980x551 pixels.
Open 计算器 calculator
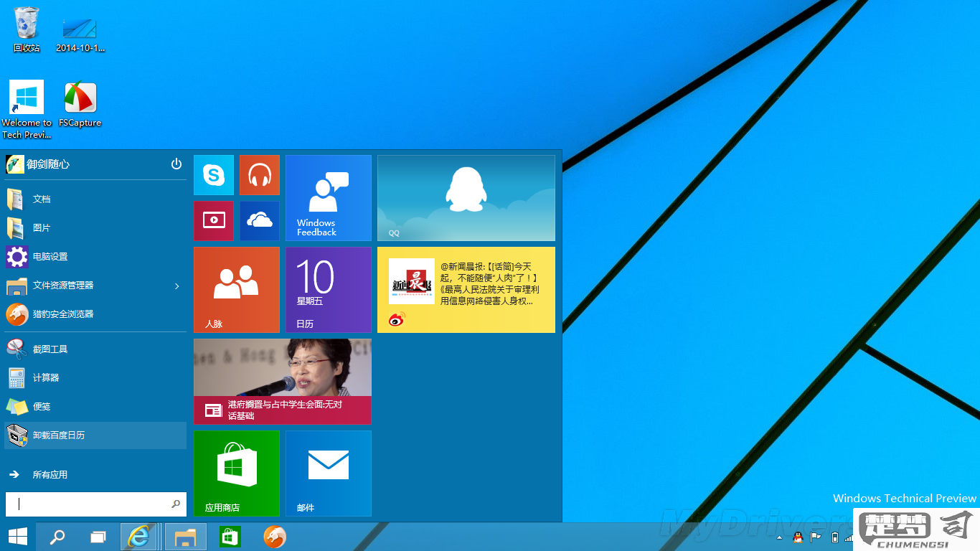[95, 377]
